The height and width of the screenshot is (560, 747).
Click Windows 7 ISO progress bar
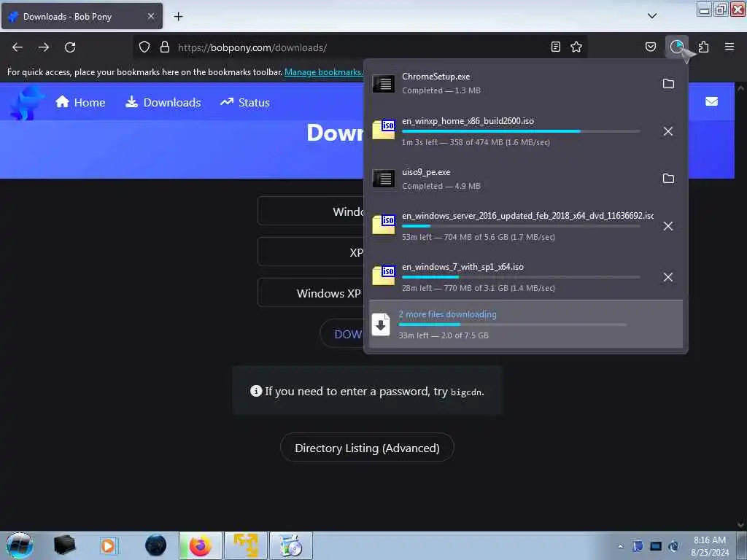coord(521,276)
